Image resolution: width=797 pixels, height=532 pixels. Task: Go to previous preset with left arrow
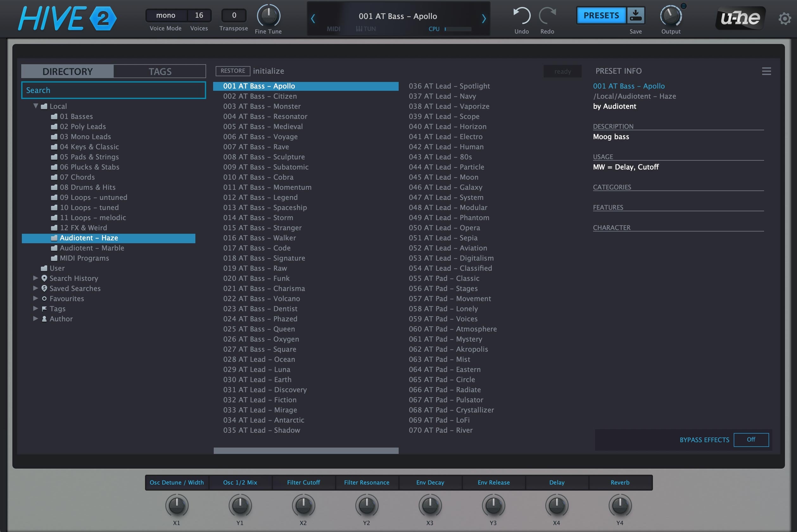pyautogui.click(x=313, y=19)
